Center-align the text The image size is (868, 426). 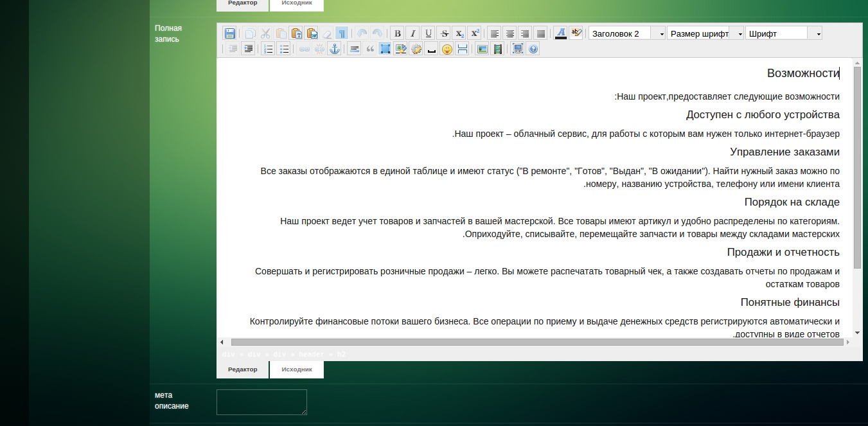point(510,33)
